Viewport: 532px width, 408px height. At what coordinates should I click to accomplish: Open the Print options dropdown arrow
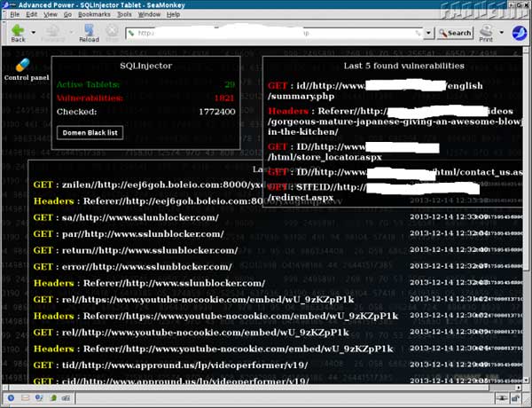point(502,33)
